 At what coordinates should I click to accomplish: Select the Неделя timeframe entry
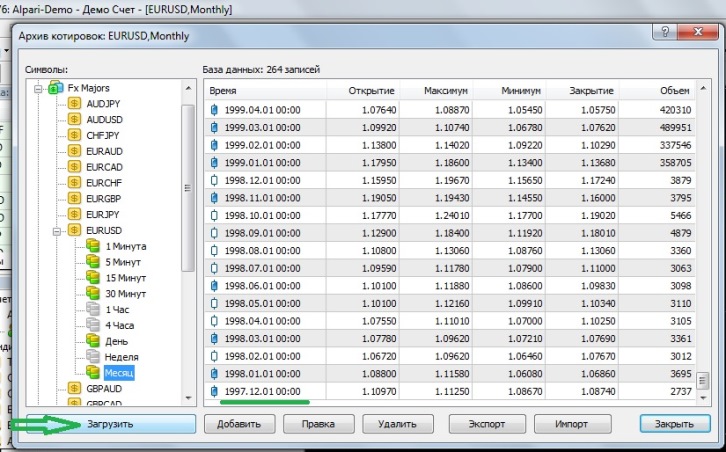pyautogui.click(x=121, y=357)
